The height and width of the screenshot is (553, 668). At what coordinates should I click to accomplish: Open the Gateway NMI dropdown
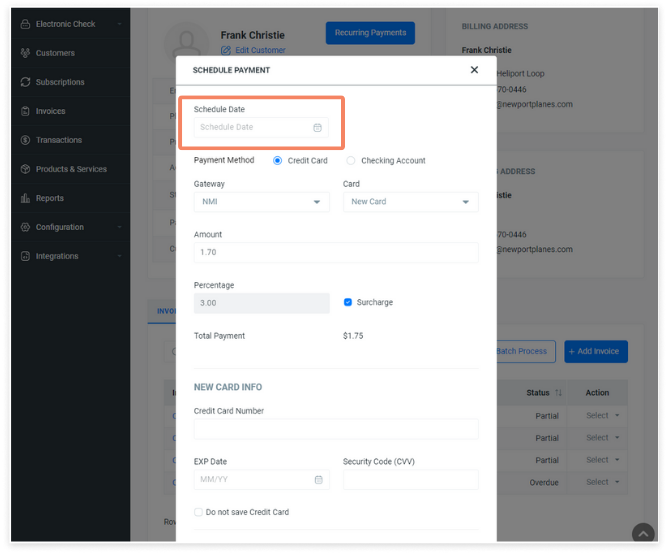262,202
